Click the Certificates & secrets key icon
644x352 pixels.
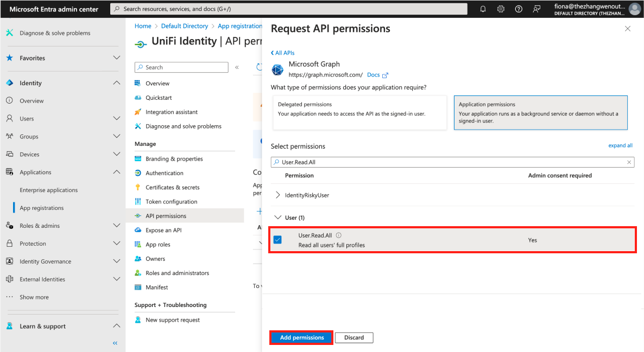138,188
